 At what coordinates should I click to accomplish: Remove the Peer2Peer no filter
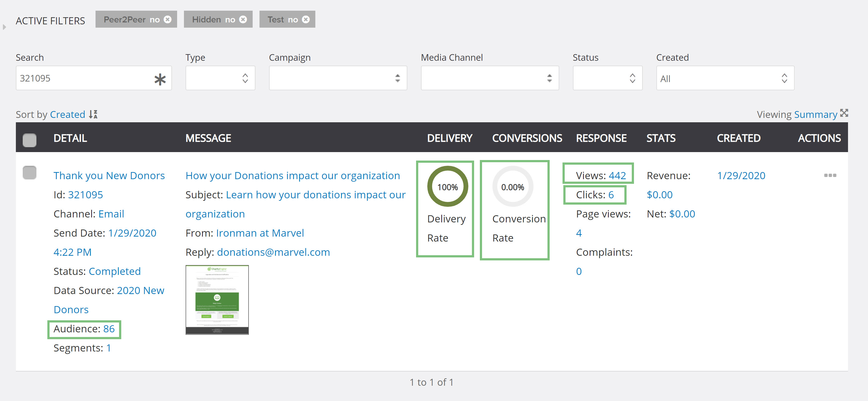(168, 19)
